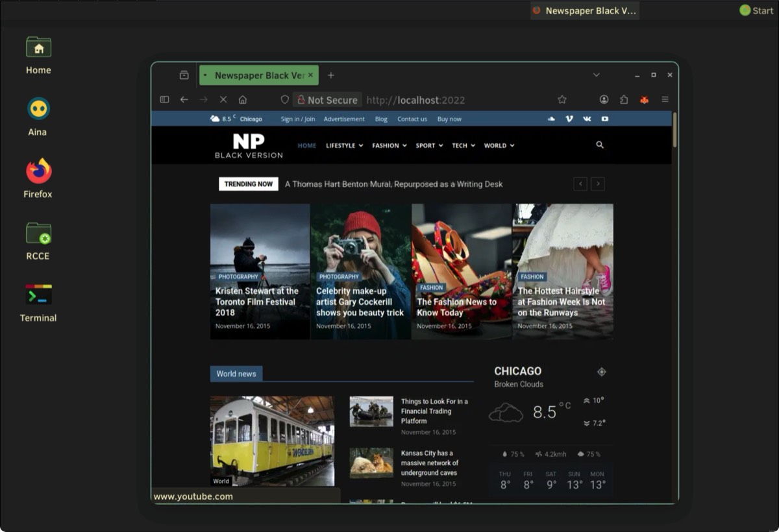Open the Buy now link
Screen dimensions: 779x532
coord(449,119)
